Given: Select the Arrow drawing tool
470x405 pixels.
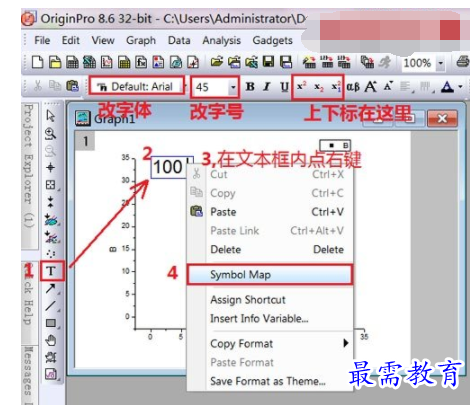Looking at the screenshot, I should click(x=51, y=288).
